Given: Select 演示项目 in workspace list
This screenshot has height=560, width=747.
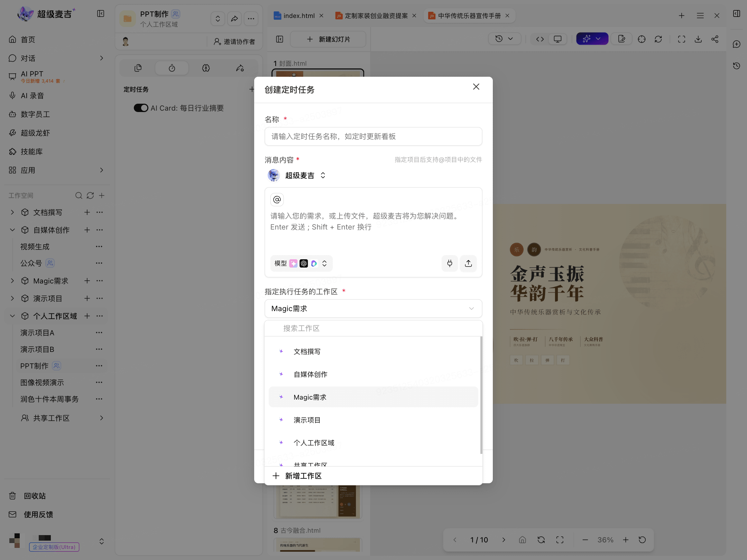Looking at the screenshot, I should click(x=373, y=420).
